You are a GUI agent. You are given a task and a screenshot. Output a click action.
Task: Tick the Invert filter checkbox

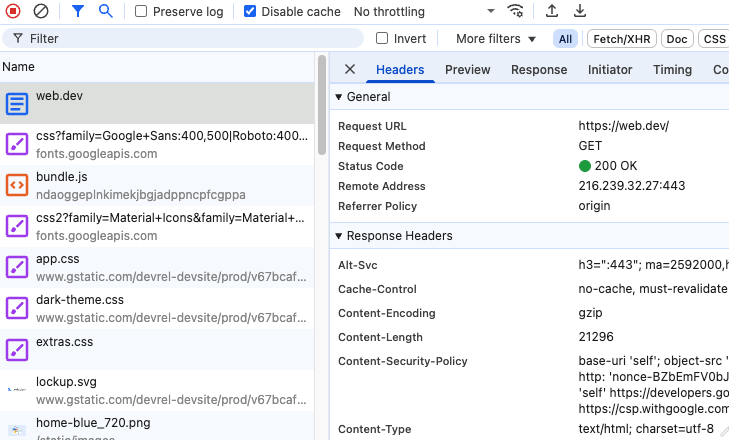382,39
